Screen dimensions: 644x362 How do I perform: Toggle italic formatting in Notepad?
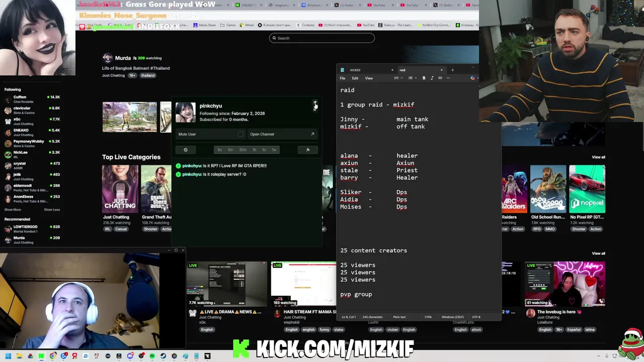432,78
